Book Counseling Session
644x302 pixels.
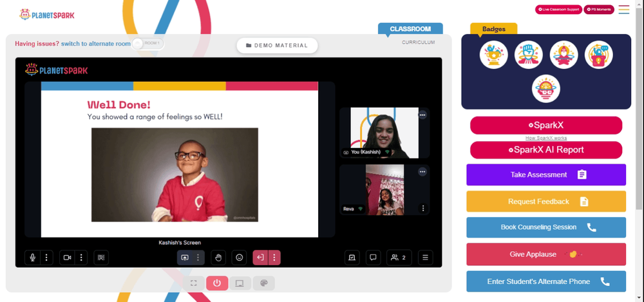(x=546, y=227)
